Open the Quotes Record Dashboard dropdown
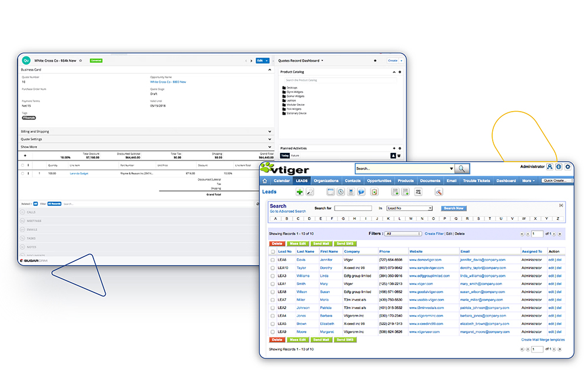Image resolution: width=588 pixels, height=392 pixels. coord(322,61)
